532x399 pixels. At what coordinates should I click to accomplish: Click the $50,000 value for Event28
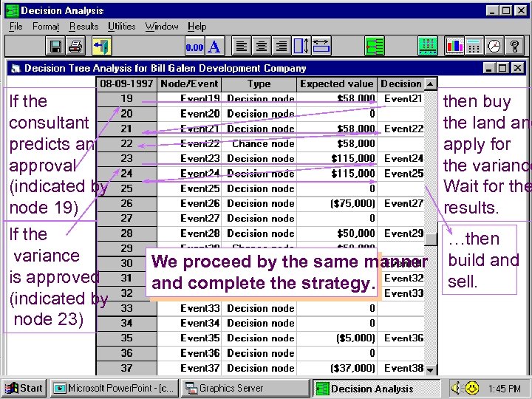click(337, 233)
